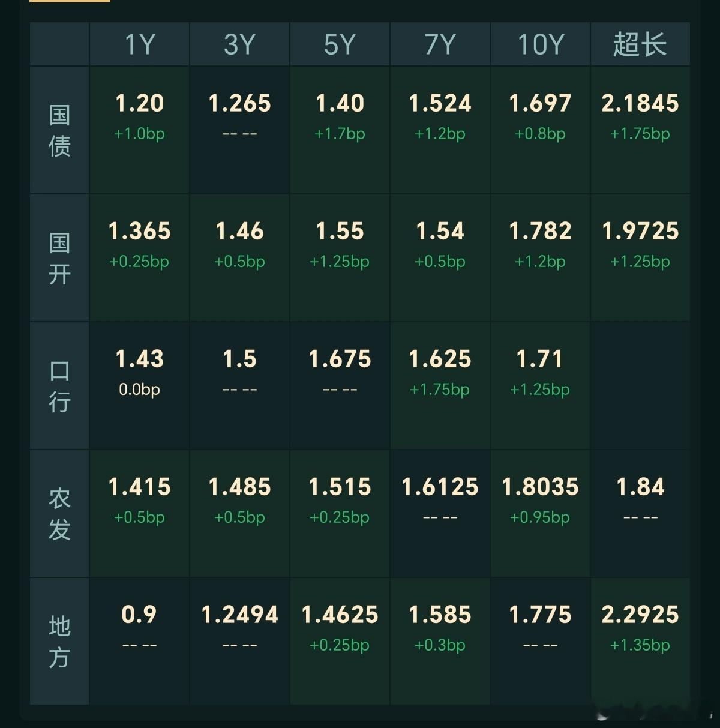Select the 7Y column header
This screenshot has width=720, height=728.
tap(440, 44)
